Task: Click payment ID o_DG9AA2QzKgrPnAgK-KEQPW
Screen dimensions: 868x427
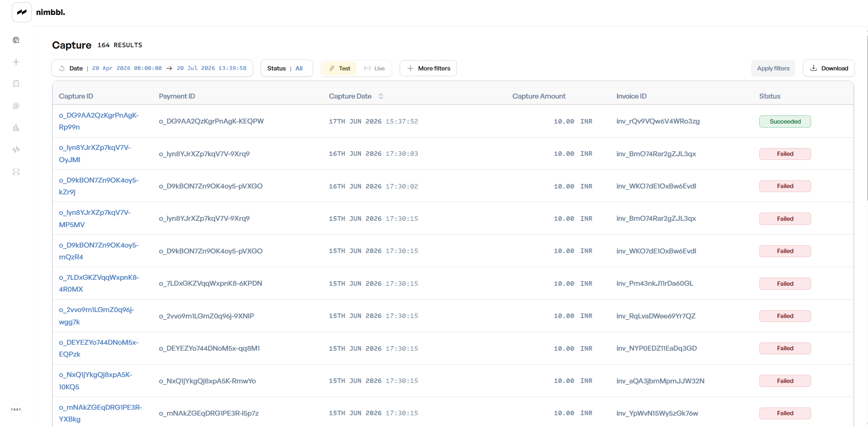Action: click(x=211, y=121)
